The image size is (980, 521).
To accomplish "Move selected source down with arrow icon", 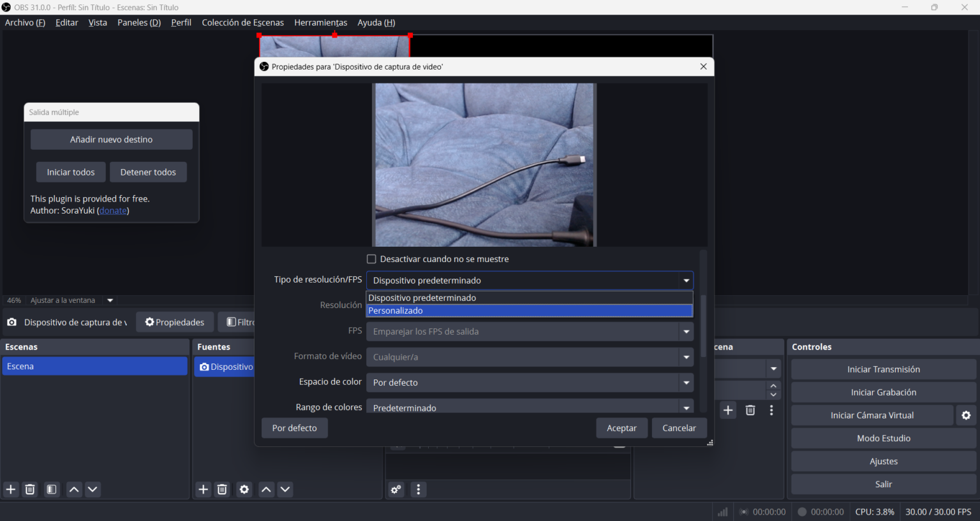I will coord(285,489).
